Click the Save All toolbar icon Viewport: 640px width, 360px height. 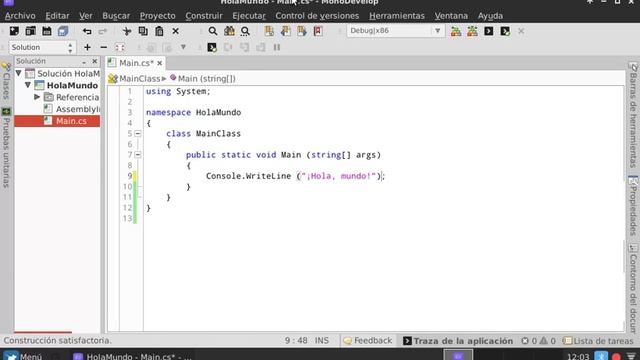point(63,31)
